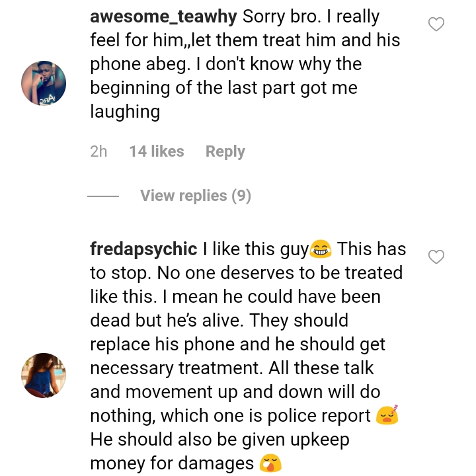This screenshot has width=476, height=476.
Task: Click the grinning emoji after 'I like this guy'
Action: [x=320, y=249]
